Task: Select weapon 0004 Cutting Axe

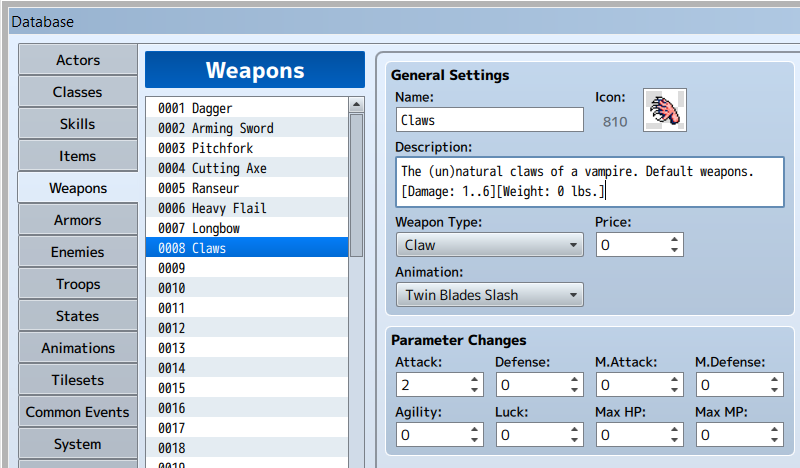Action: pyautogui.click(x=247, y=168)
